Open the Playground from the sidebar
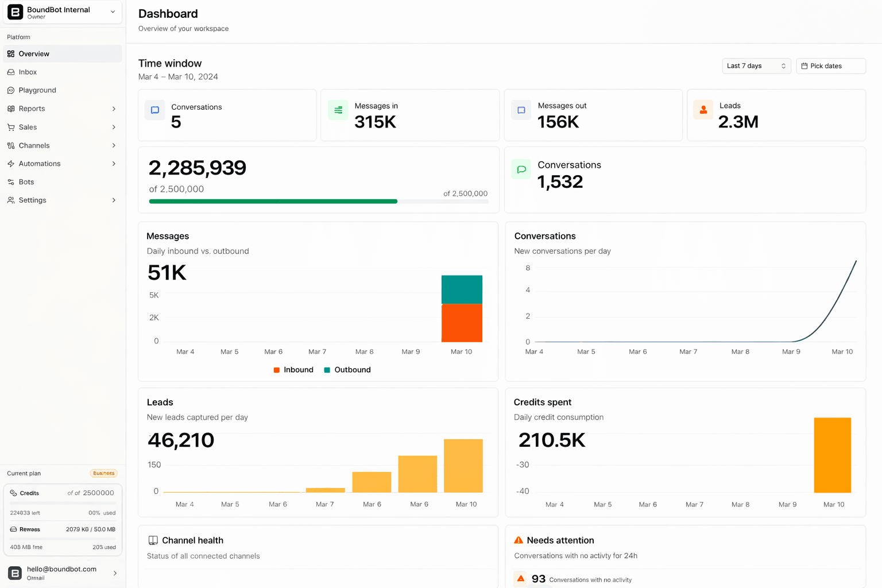This screenshot has width=882, height=588. (x=38, y=90)
